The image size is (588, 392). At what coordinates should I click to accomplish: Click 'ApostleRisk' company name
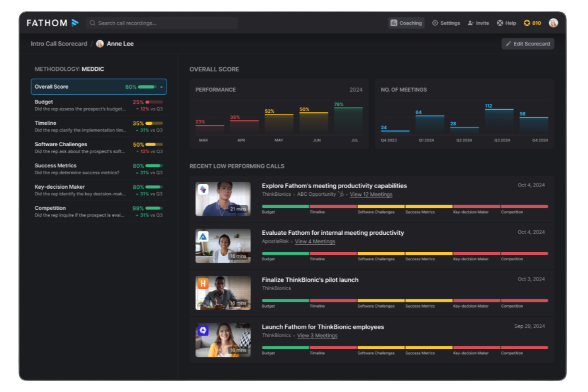point(275,241)
